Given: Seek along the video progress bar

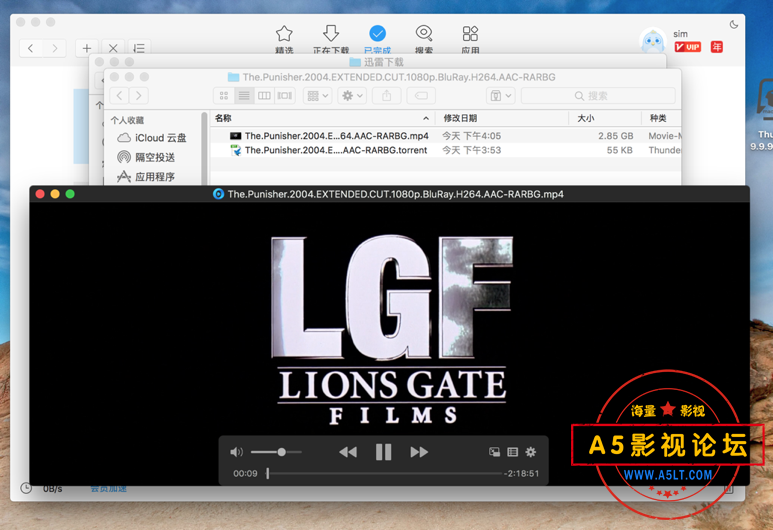Looking at the screenshot, I should (x=385, y=473).
